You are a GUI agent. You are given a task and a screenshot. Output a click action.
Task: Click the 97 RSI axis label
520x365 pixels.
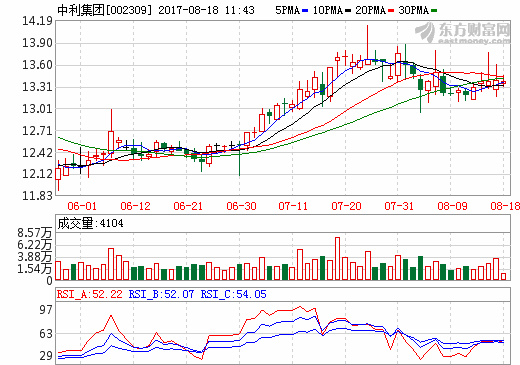(x=46, y=310)
